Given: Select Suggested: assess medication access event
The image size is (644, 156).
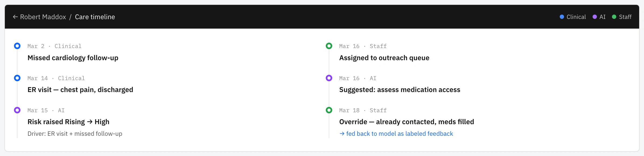Looking at the screenshot, I should click(x=400, y=90).
